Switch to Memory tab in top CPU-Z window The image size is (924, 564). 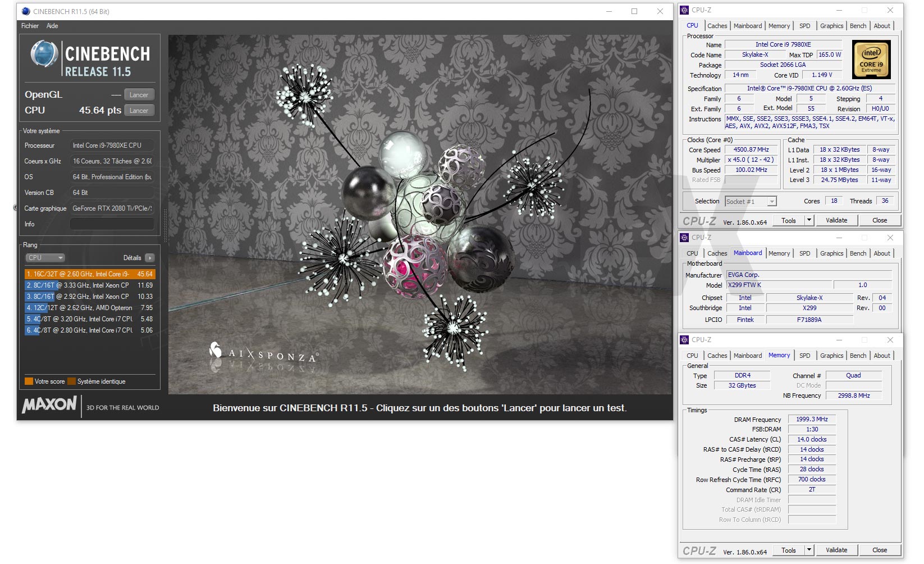(779, 26)
